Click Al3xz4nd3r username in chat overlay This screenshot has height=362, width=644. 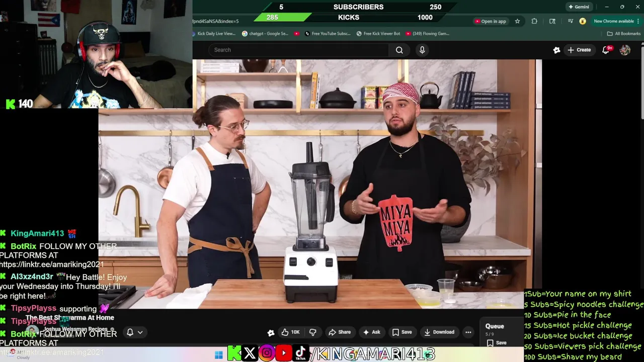coord(32,277)
